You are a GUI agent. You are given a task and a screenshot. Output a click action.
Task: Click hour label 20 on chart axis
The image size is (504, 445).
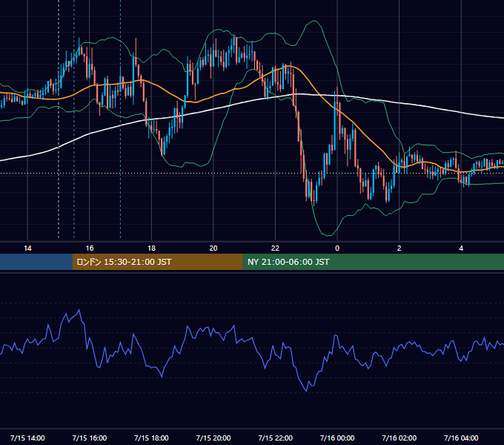click(213, 248)
